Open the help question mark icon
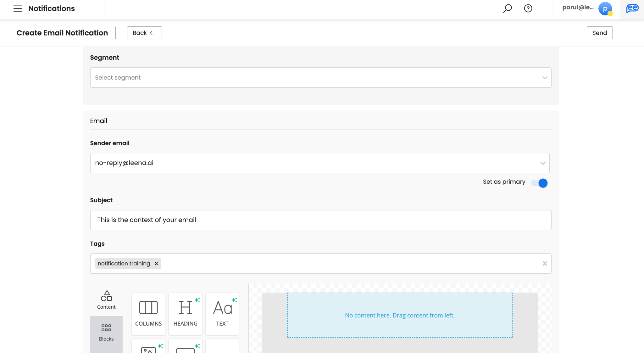644x353 pixels. tap(528, 8)
